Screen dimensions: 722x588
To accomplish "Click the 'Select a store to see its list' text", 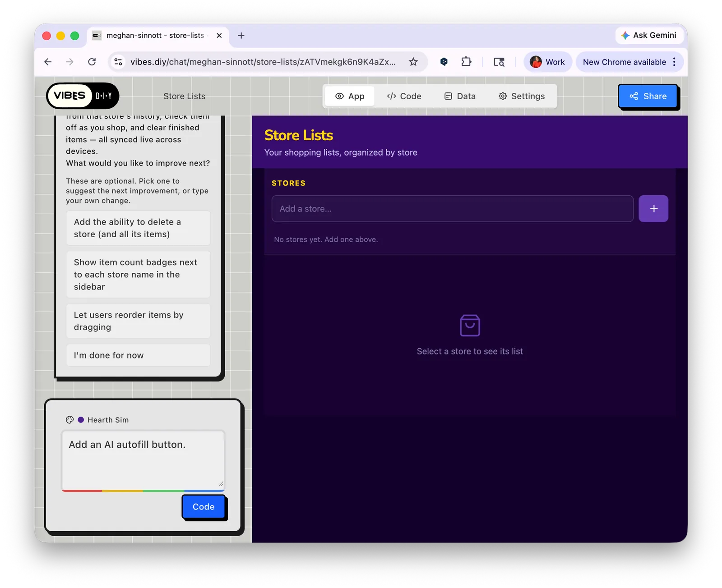I will (x=470, y=351).
